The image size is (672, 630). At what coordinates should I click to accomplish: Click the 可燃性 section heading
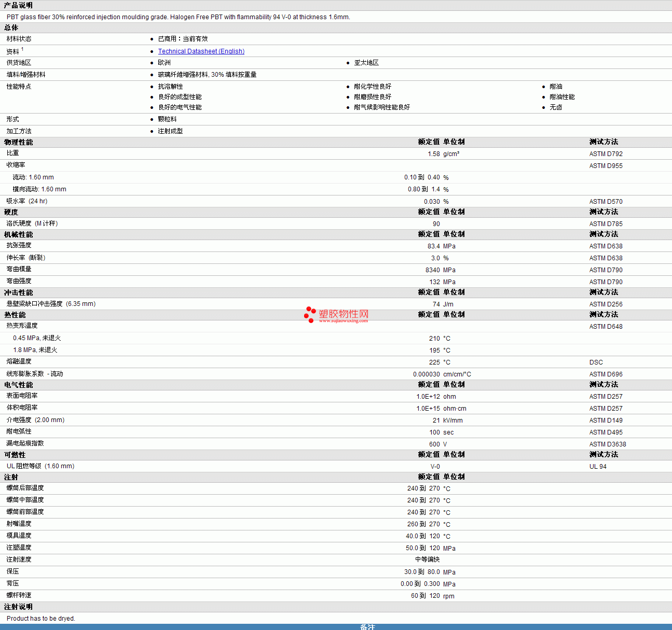pyautogui.click(x=15, y=455)
